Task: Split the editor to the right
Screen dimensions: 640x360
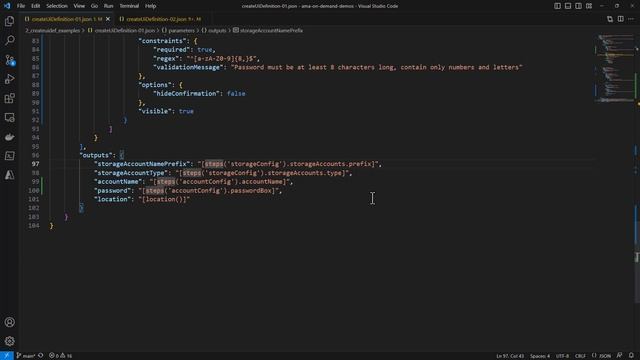Action: [620, 19]
